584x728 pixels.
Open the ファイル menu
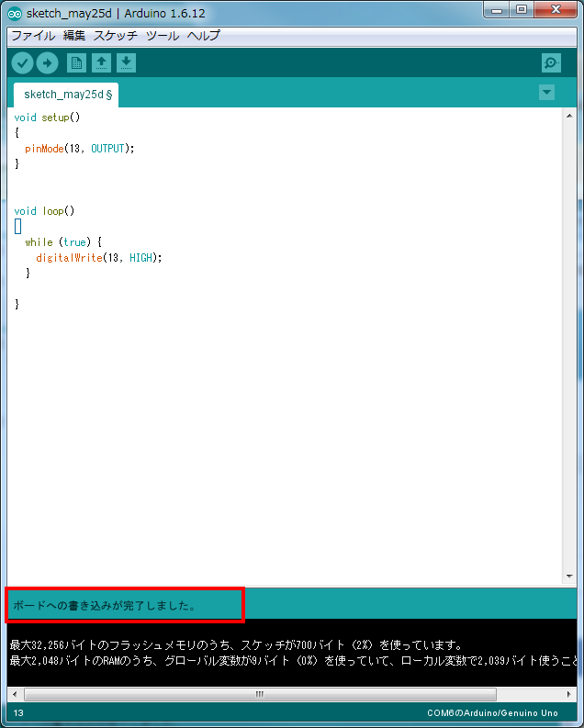point(33,36)
